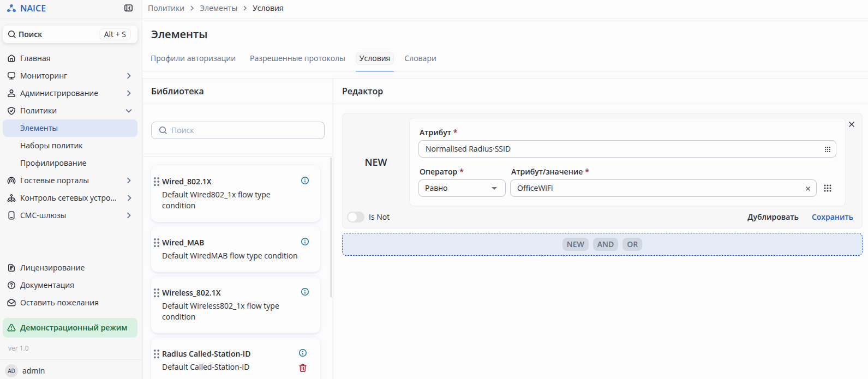Delete Radius Called-Station-ID condition

tap(303, 368)
